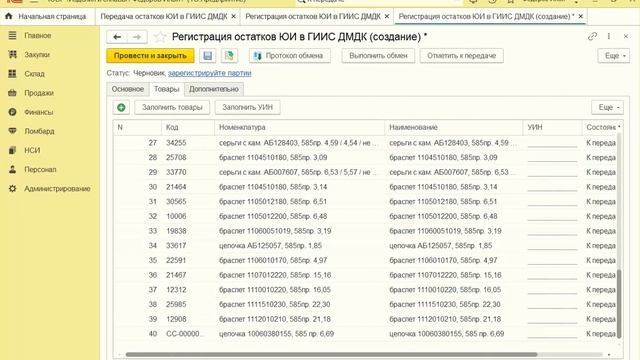Image resolution: width=640 pixels, height=360 pixels.
Task: Open the Администрирование section
Action: 57,189
